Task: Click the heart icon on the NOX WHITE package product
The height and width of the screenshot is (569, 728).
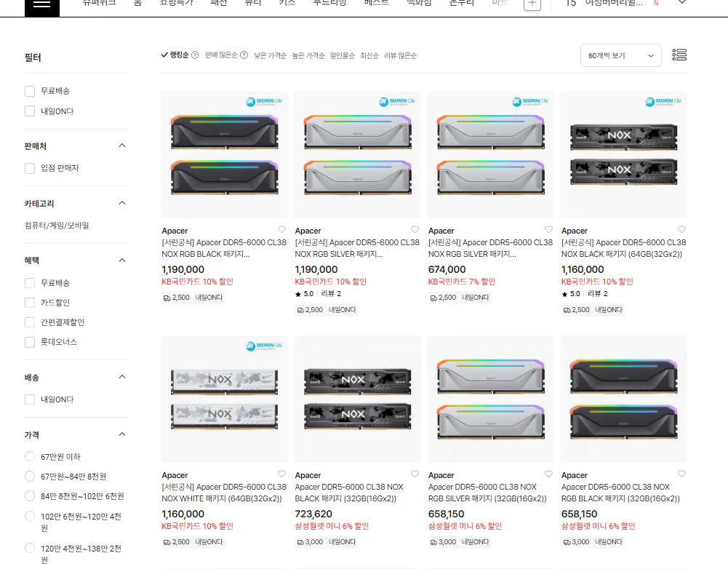Action: point(282,474)
